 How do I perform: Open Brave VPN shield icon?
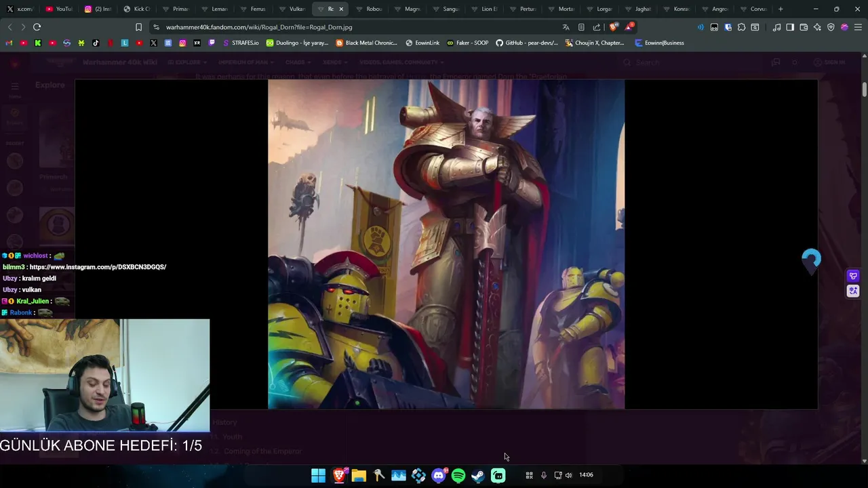coord(831,27)
